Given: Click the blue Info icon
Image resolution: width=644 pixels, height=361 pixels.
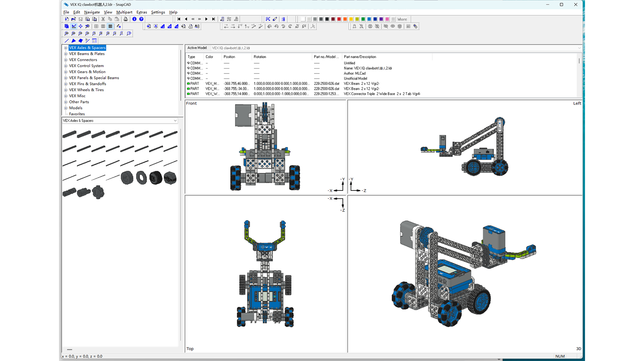Looking at the screenshot, I should (x=134, y=19).
